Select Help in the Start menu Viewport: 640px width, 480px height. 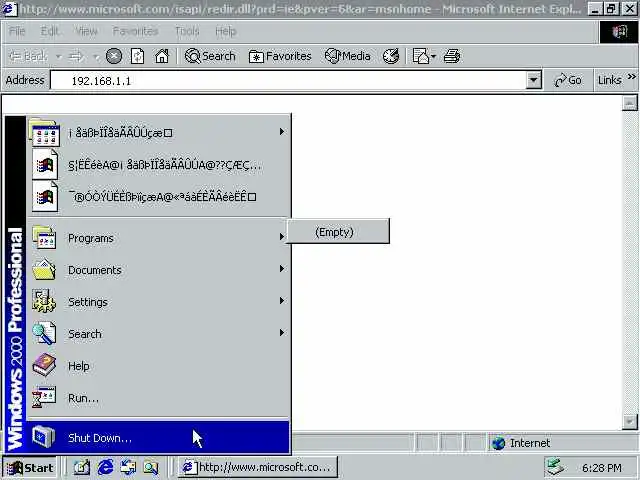(x=158, y=366)
